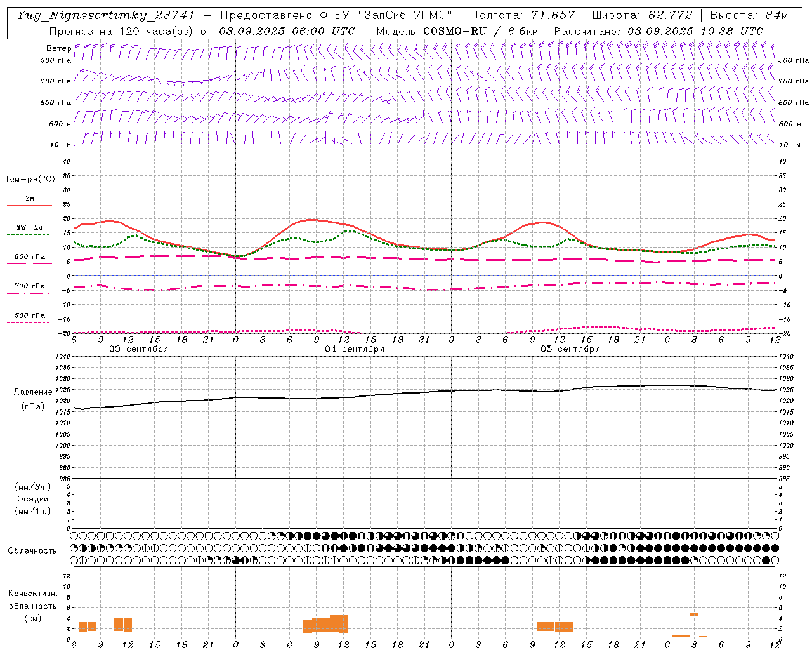The width and height of the screenshot is (812, 650).
Task: Click the (мм/3ч.) precipitation unit label
Action: tap(33, 487)
